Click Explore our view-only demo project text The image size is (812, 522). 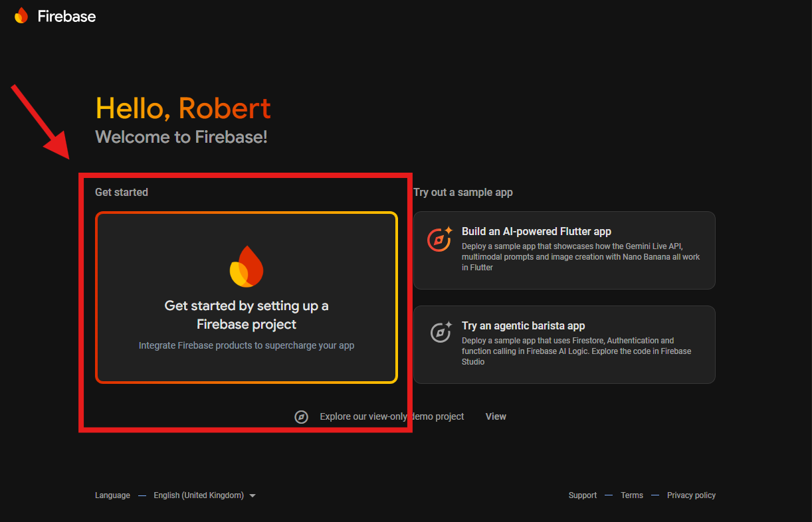[392, 416]
